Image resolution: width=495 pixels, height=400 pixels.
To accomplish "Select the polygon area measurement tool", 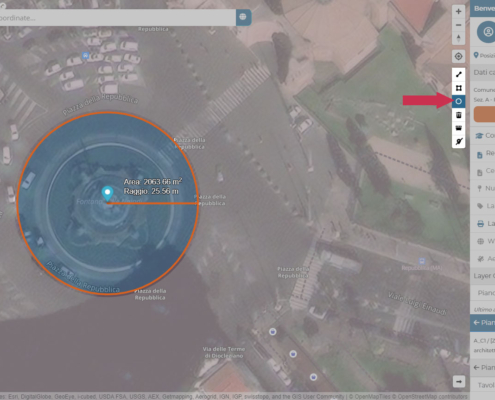I will 459,88.
